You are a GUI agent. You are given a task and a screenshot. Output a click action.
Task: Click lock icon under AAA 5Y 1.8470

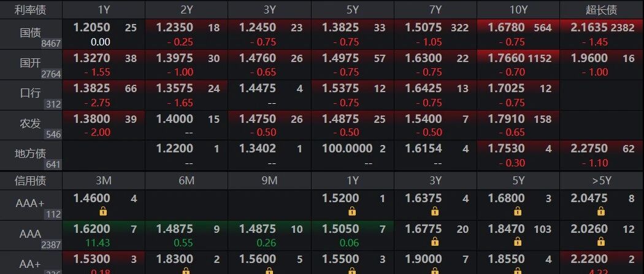point(518,242)
